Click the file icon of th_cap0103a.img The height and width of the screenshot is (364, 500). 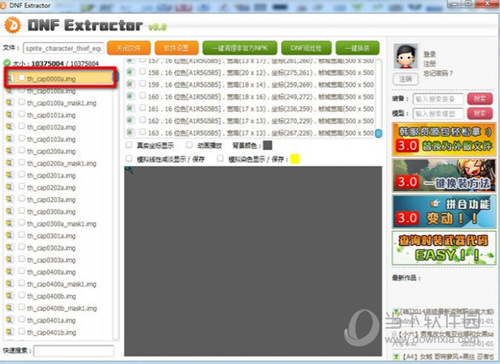9,139
